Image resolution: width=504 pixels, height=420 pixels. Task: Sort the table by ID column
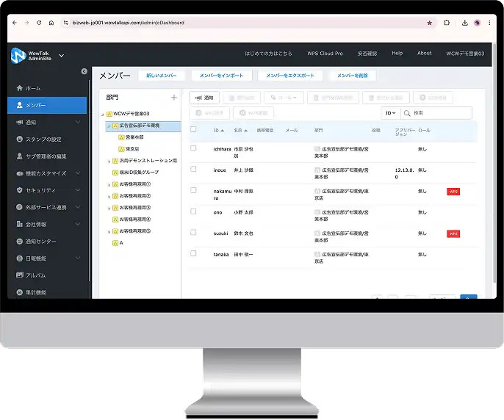(219, 131)
